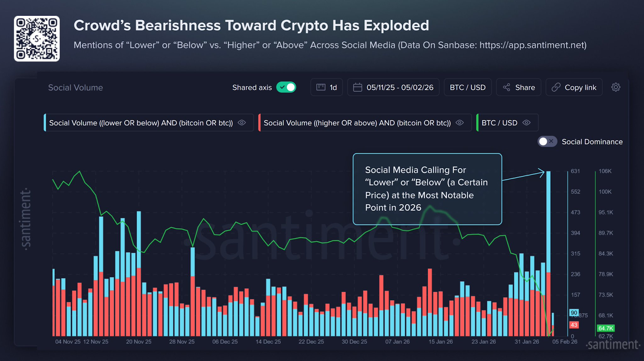644x361 pixels.
Task: Hide the higher OR above social volume metric
Action: pyautogui.click(x=460, y=123)
